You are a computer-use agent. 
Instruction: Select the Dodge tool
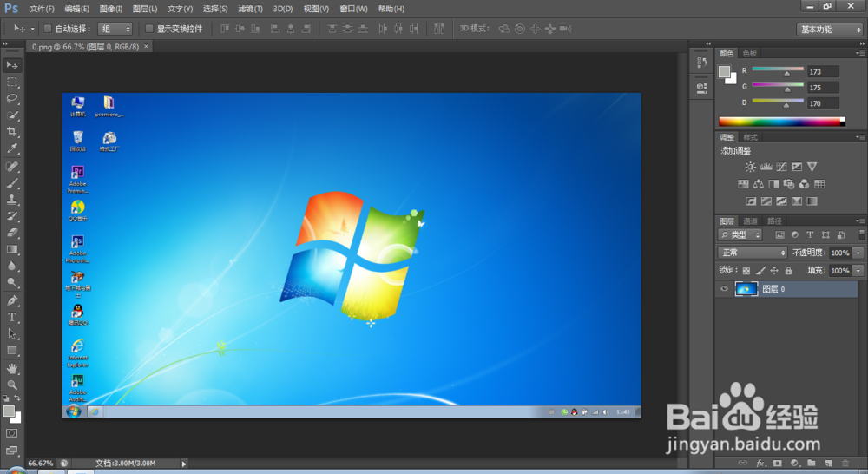coord(11,283)
